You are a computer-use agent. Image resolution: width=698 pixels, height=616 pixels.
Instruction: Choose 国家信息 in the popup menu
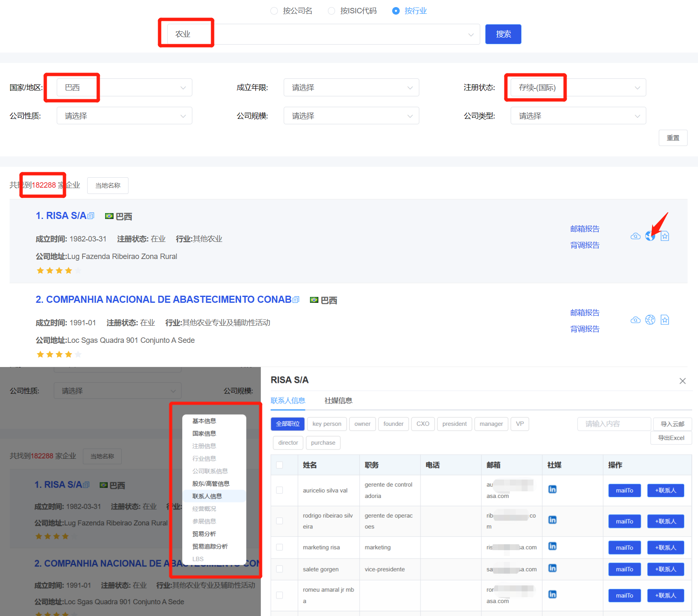[x=214, y=434]
